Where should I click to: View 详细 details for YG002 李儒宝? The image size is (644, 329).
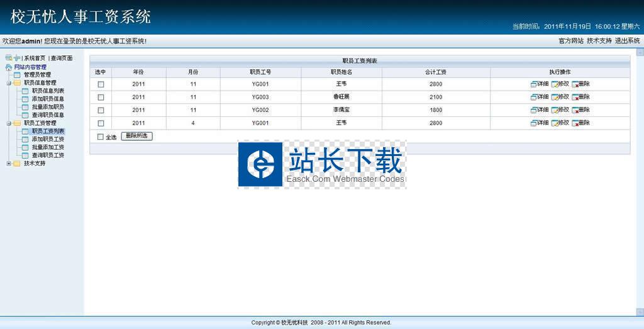point(540,110)
